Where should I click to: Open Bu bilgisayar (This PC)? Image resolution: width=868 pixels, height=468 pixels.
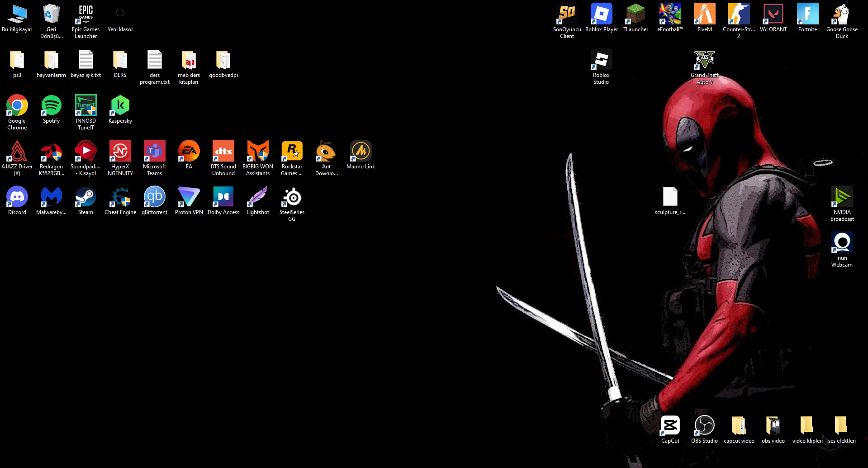click(17, 14)
